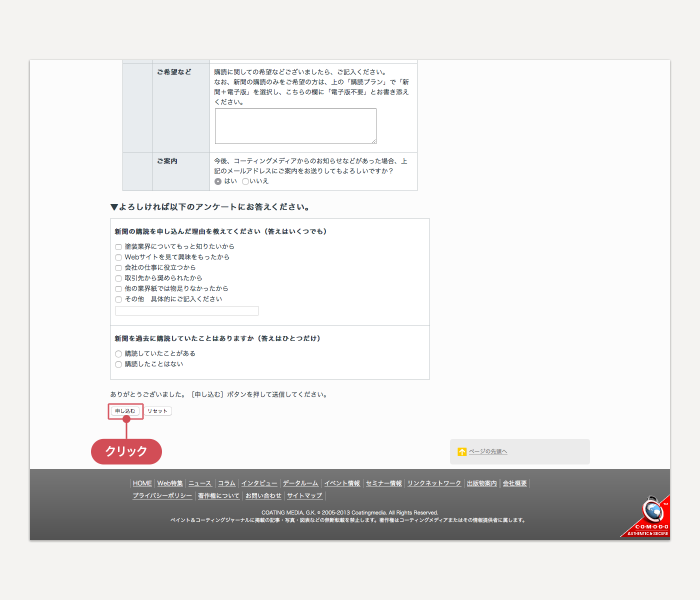Image resolution: width=700 pixels, height=600 pixels.
Task: Open the プライバシーポリシー footer link
Action: pos(162,496)
